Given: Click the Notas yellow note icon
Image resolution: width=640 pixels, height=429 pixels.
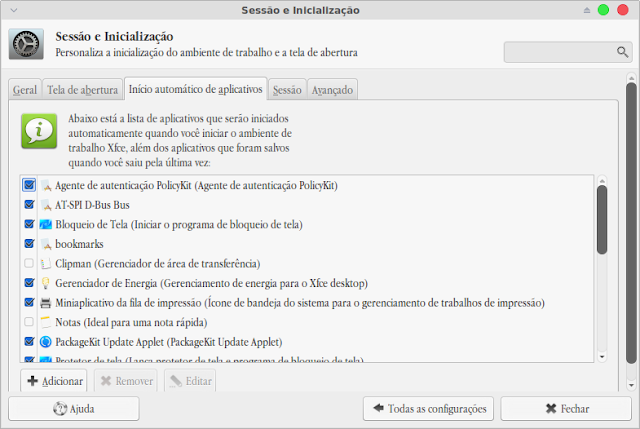Looking at the screenshot, I should pyautogui.click(x=46, y=322).
